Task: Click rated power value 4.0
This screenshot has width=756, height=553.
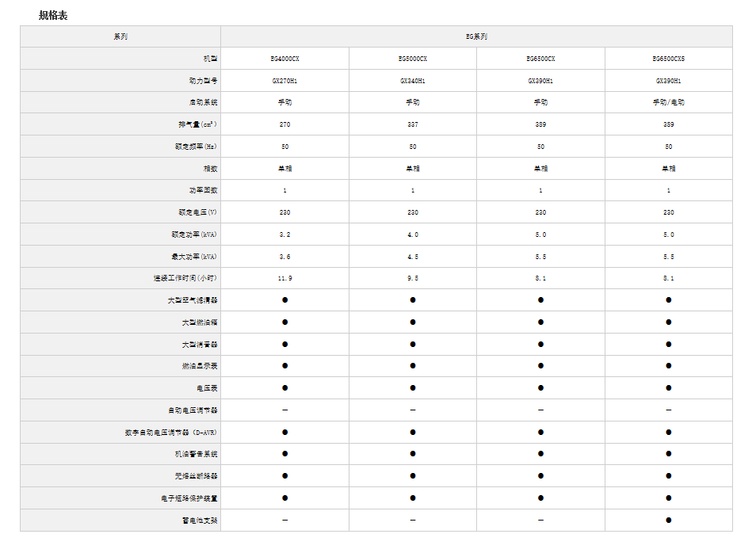Action: click(413, 235)
